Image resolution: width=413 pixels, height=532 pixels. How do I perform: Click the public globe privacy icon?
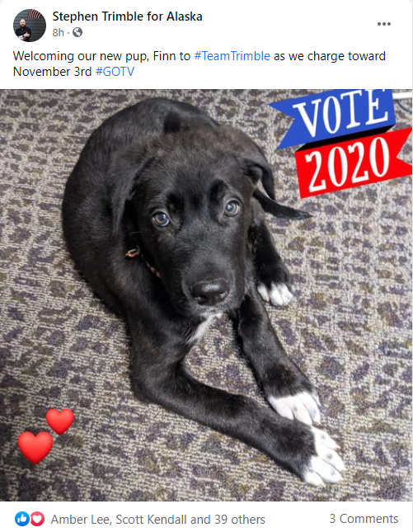tap(77, 32)
